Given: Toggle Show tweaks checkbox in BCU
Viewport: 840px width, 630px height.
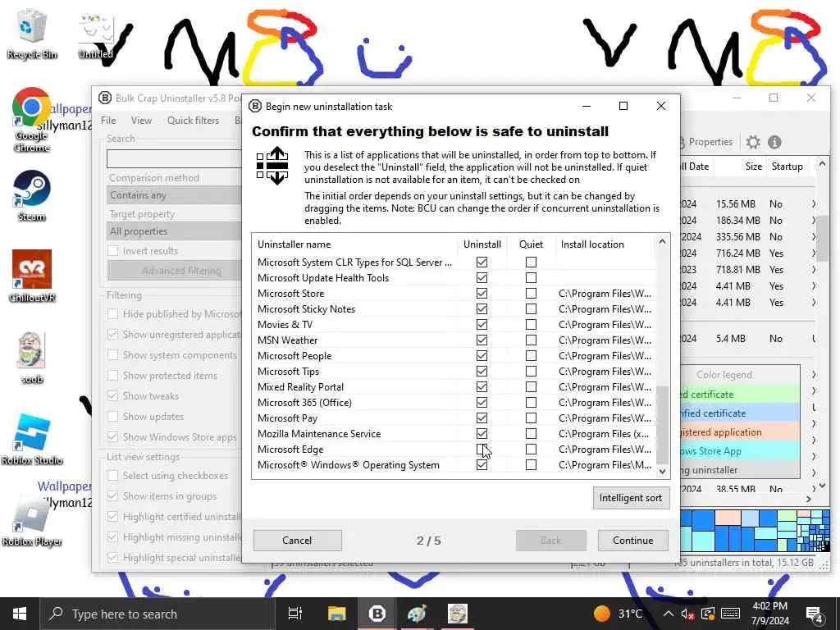Looking at the screenshot, I should point(113,396).
